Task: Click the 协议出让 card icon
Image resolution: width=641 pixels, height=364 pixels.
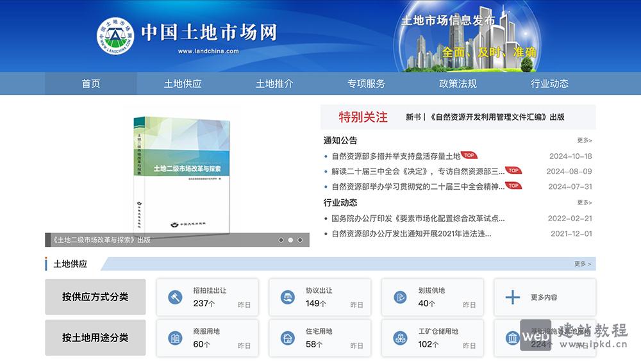Action: [288, 297]
